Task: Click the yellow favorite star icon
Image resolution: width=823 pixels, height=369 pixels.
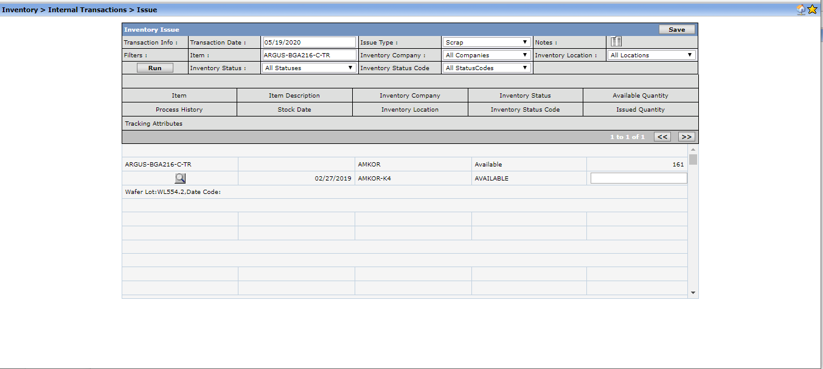Action: coord(813,9)
